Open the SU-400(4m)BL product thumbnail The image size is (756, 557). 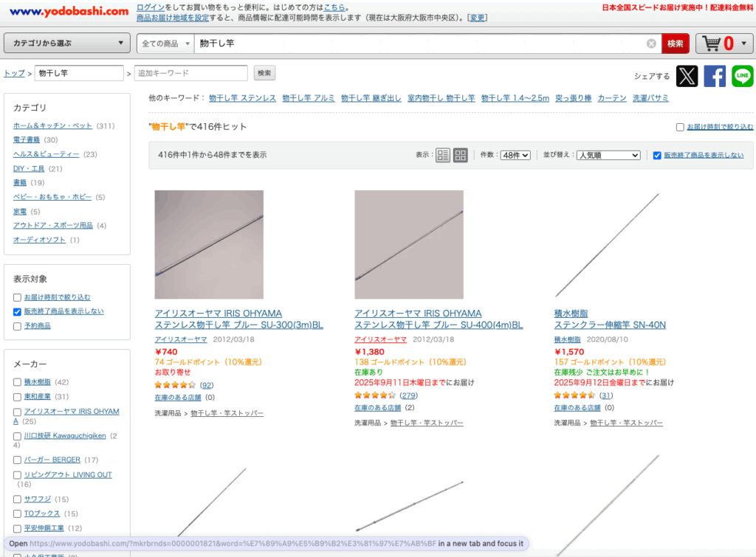point(409,244)
